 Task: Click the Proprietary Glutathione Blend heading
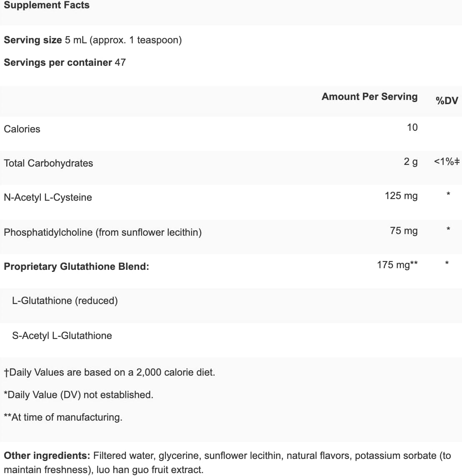click(x=76, y=267)
